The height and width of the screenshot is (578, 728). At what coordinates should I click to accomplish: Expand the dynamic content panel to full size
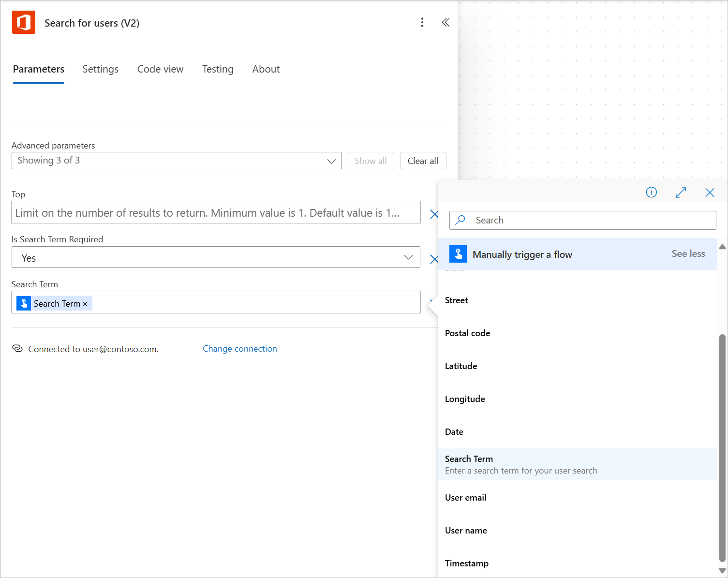[x=681, y=193]
